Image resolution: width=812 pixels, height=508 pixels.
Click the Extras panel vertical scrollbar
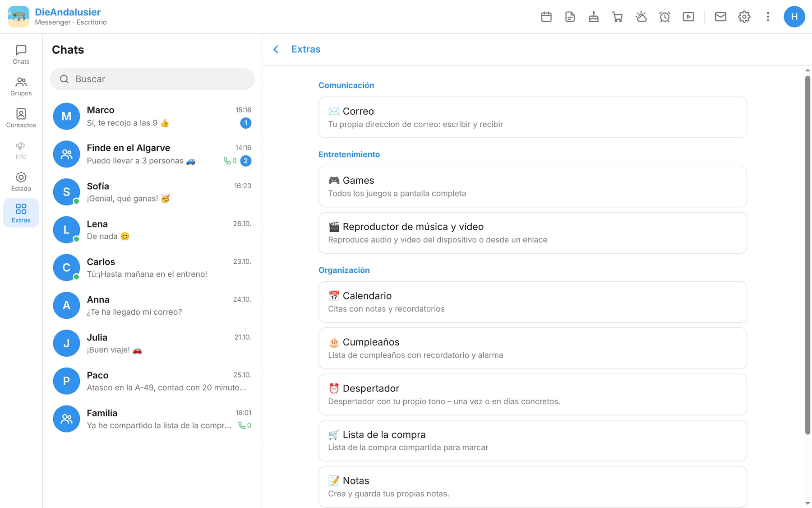click(807, 255)
